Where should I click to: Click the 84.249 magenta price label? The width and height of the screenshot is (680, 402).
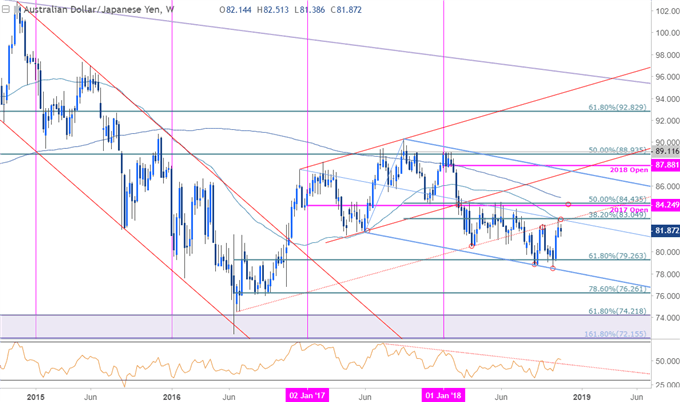[x=666, y=205]
